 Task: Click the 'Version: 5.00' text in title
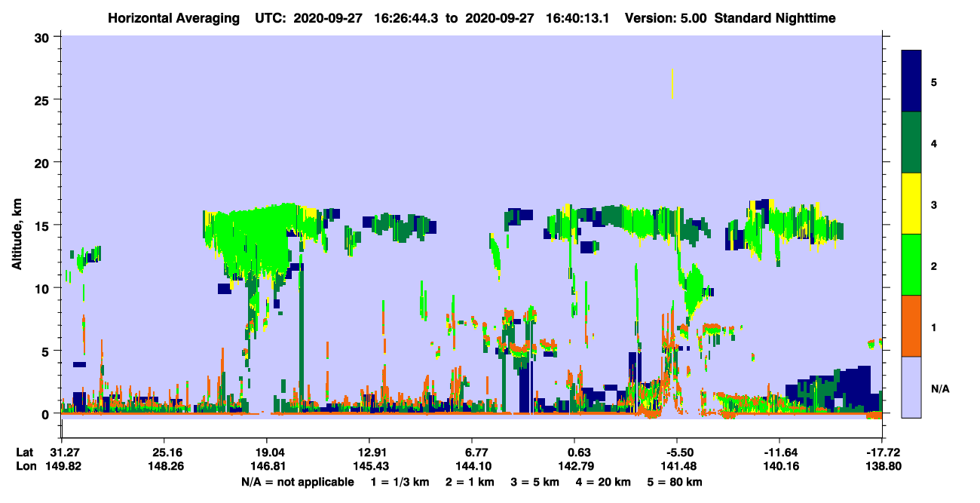click(666, 17)
